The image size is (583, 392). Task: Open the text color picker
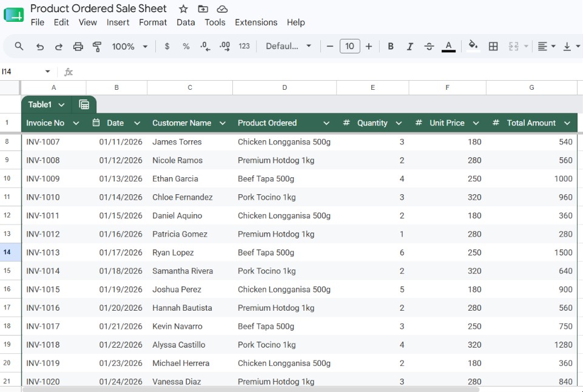click(448, 47)
